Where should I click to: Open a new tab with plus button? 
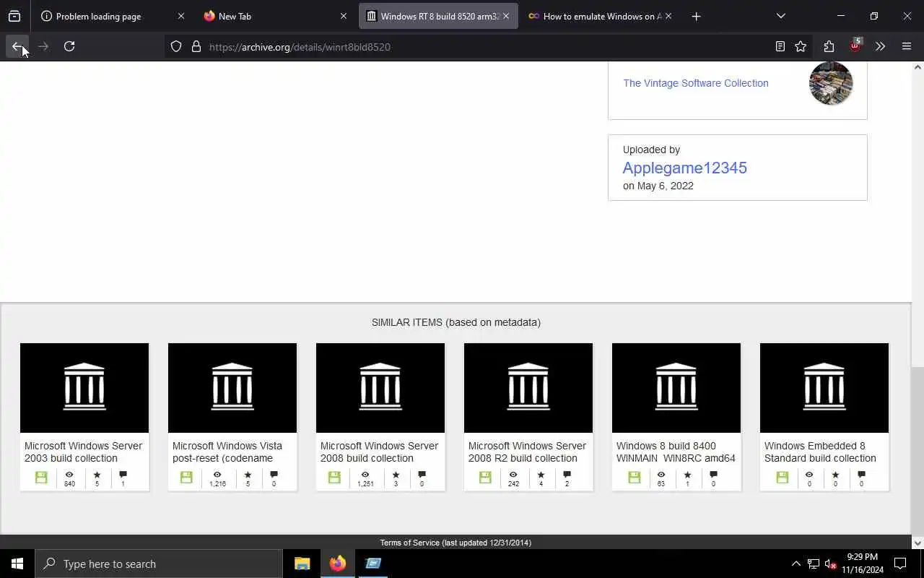click(696, 16)
